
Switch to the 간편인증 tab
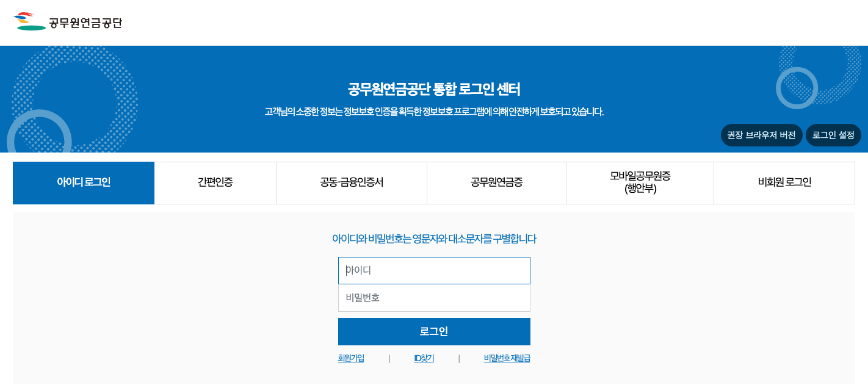(215, 182)
